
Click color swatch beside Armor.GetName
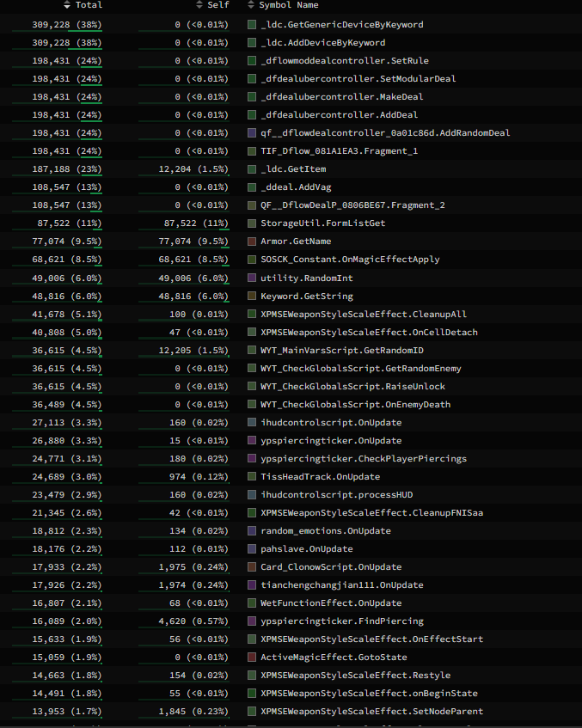click(x=252, y=242)
